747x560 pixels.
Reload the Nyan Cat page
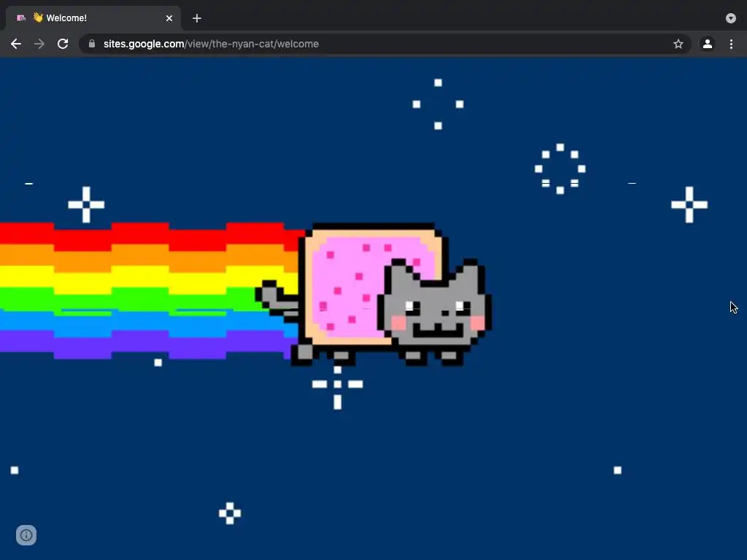coord(63,44)
